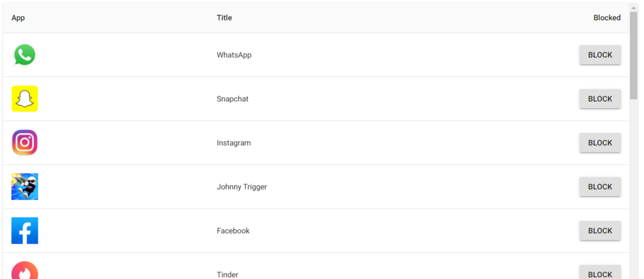Click the Blocked column header
The height and width of the screenshot is (279, 644).
tap(606, 18)
